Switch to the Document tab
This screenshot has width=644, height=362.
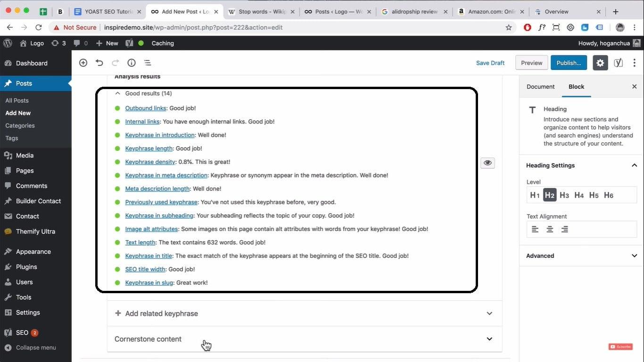(x=540, y=86)
